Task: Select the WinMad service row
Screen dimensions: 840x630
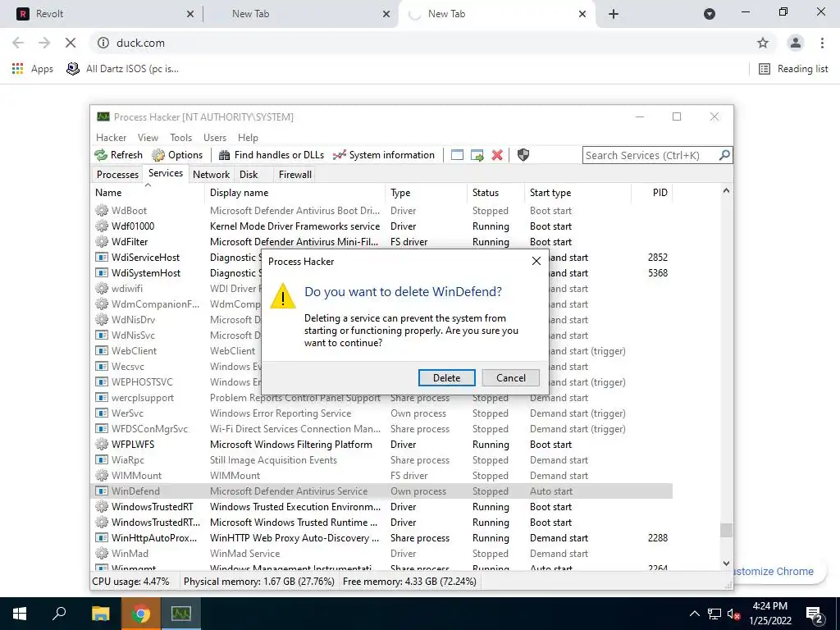Action: click(382, 554)
